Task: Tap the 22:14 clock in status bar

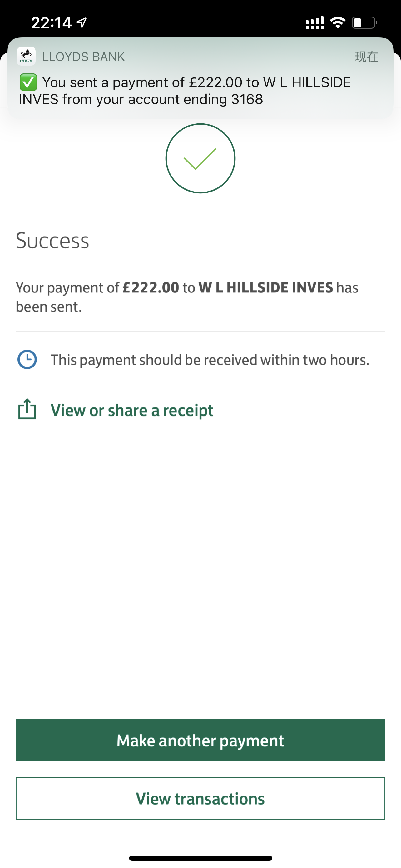Action: [x=51, y=22]
